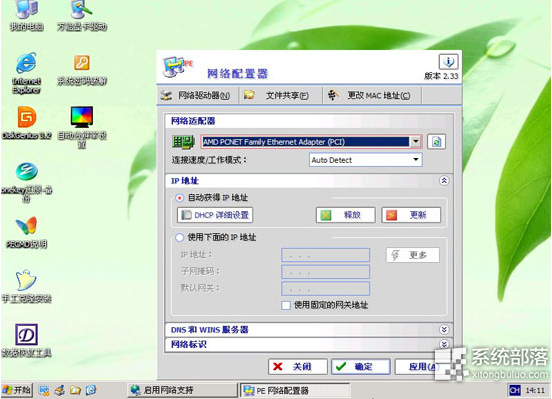Screen dimensions: 552x399
Task: Open the system password crack key icon
Action: [x=82, y=69]
